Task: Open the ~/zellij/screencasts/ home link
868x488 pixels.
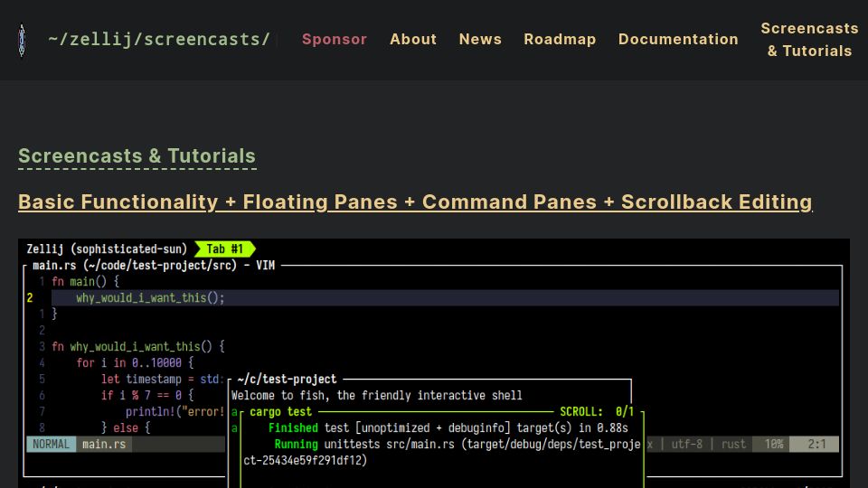Action: coord(159,39)
